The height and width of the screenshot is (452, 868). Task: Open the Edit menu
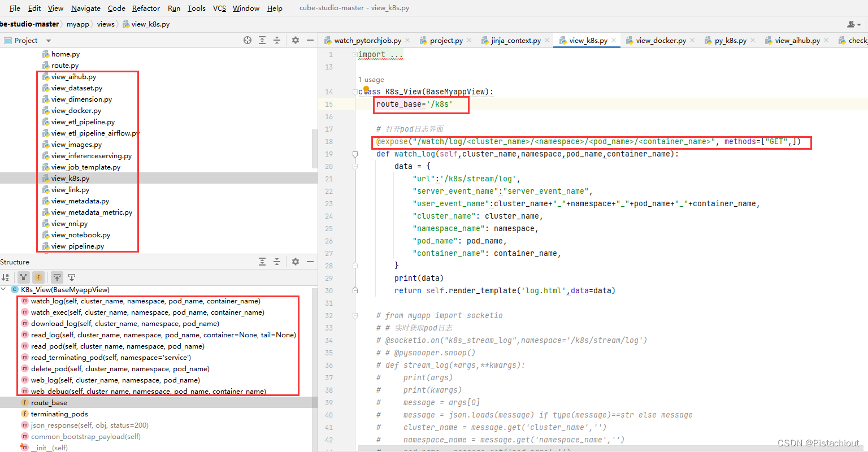click(x=34, y=8)
